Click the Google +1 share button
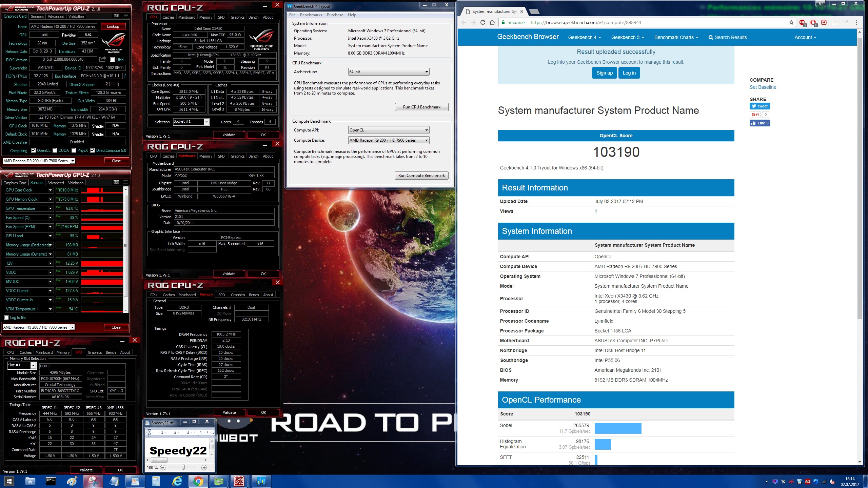The width and height of the screenshot is (868, 488). coord(755,115)
